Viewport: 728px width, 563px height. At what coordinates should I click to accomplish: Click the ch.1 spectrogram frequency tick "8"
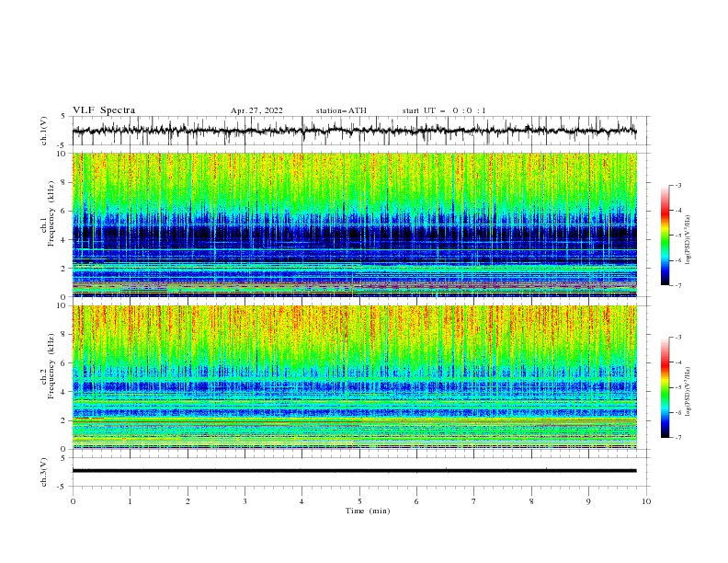[64, 182]
